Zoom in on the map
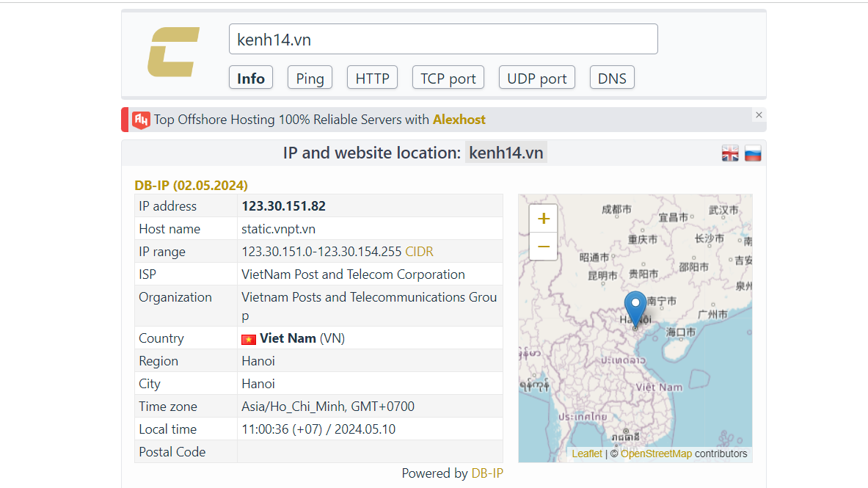The width and height of the screenshot is (868, 488). pyautogui.click(x=543, y=218)
